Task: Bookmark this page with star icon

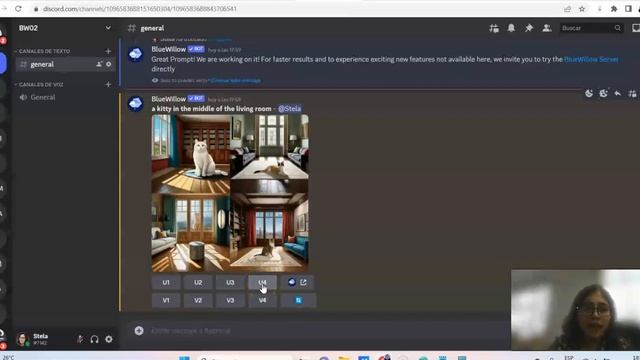Action: tap(582, 9)
